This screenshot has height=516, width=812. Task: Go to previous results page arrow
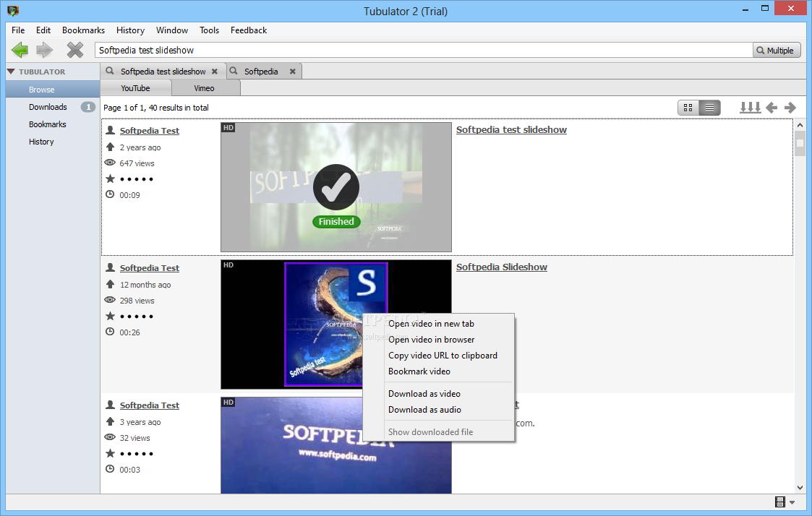772,108
